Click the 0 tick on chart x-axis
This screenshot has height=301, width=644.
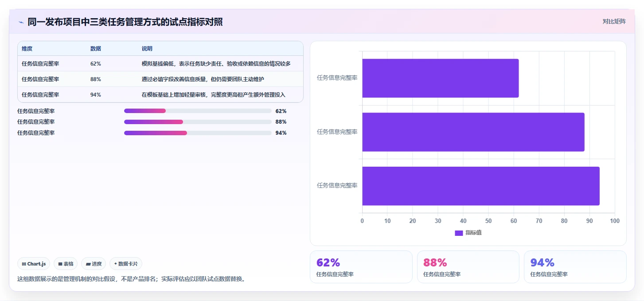tap(362, 221)
